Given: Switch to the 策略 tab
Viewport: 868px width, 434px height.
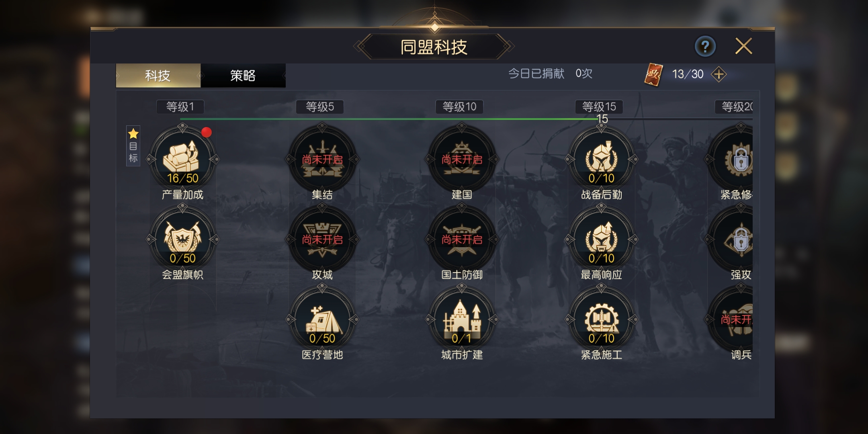Looking at the screenshot, I should click(x=243, y=75).
